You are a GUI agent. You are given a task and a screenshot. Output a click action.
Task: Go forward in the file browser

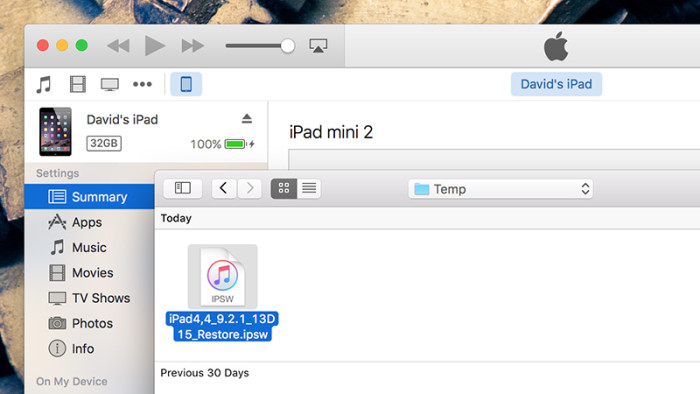(250, 188)
